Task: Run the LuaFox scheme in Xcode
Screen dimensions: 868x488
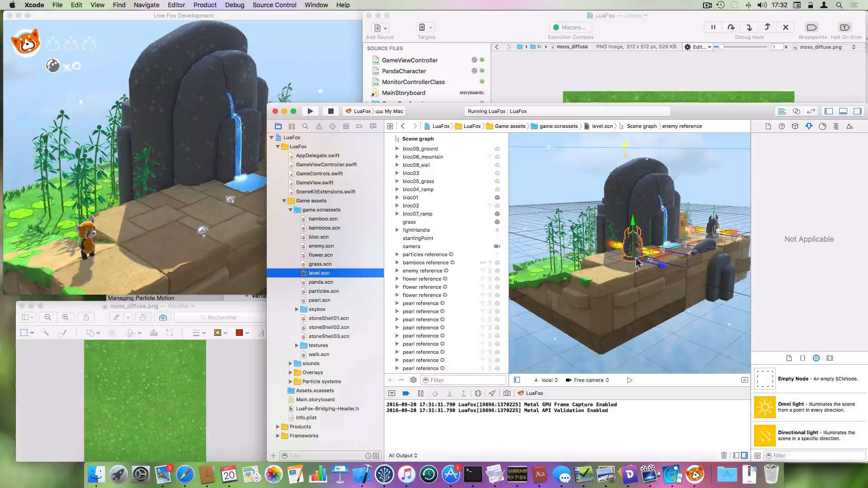Action: 310,111
